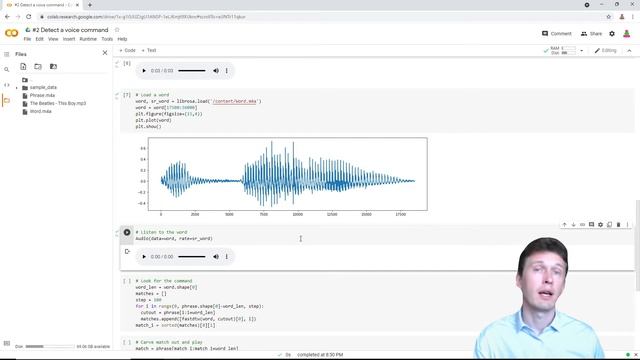The image size is (640, 360).
Task: Delete the selected cell
Action: 618,224
